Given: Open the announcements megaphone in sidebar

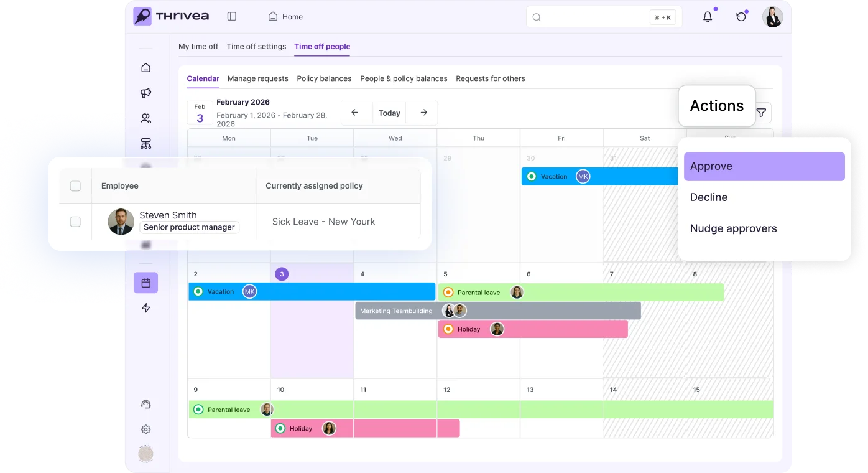Looking at the screenshot, I should tap(145, 93).
